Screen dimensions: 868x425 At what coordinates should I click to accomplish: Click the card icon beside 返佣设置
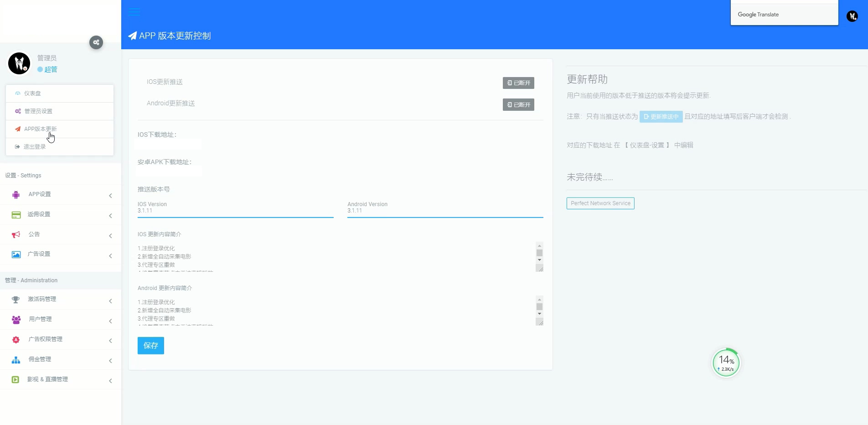16,215
